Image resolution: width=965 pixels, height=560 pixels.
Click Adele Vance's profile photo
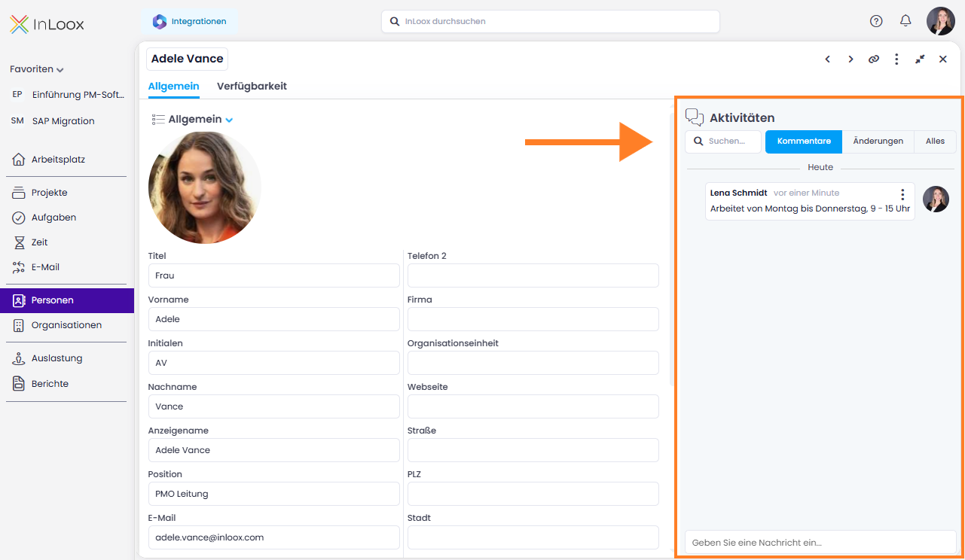pos(205,187)
